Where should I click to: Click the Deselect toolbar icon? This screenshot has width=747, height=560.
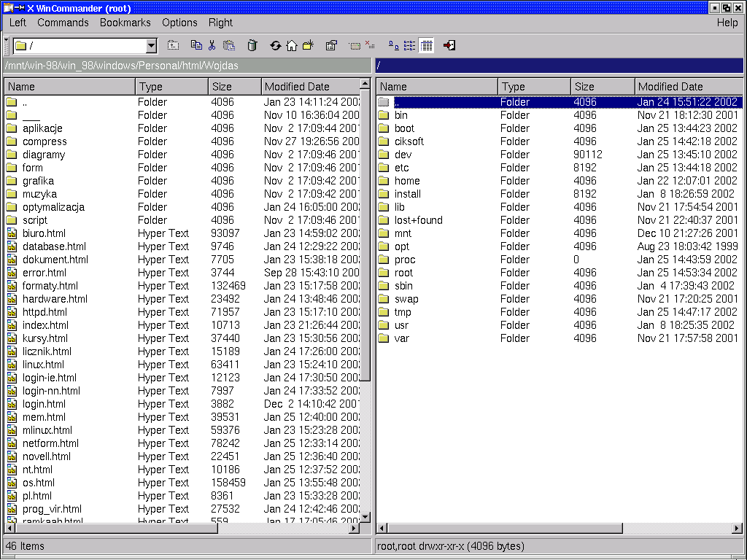point(370,45)
